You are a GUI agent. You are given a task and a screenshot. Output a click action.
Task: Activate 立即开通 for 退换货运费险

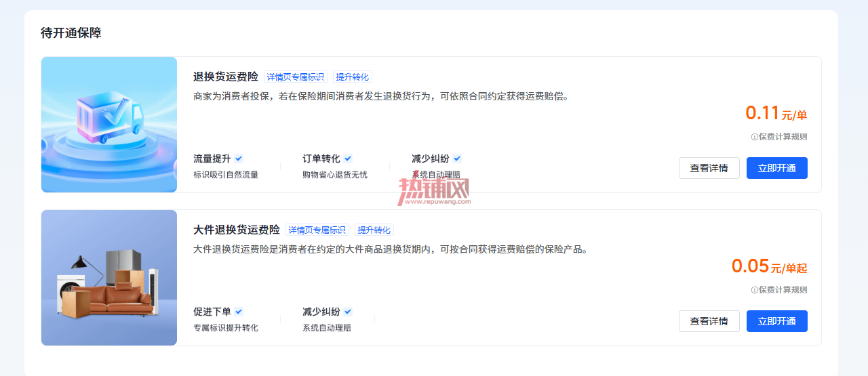point(777,168)
